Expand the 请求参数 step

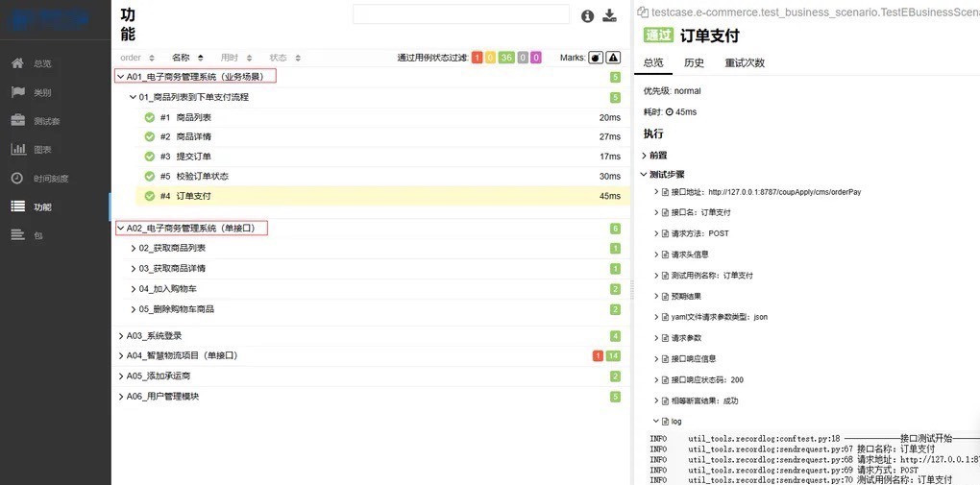(677, 338)
